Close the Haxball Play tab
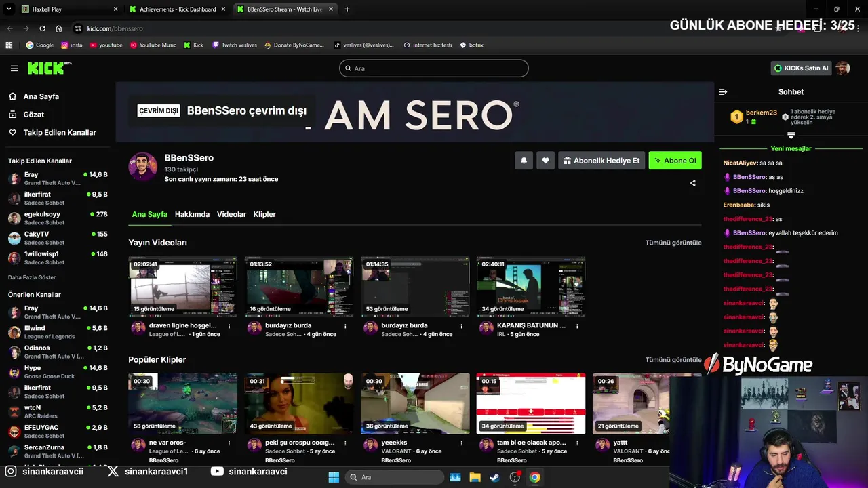 [x=115, y=9]
